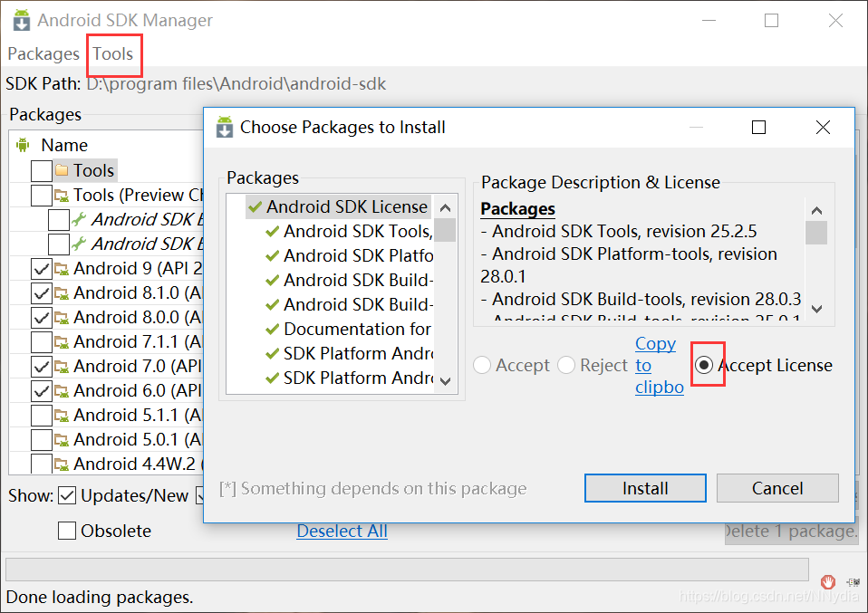Open the Packages menu
The width and height of the screenshot is (868, 613).
[43, 53]
